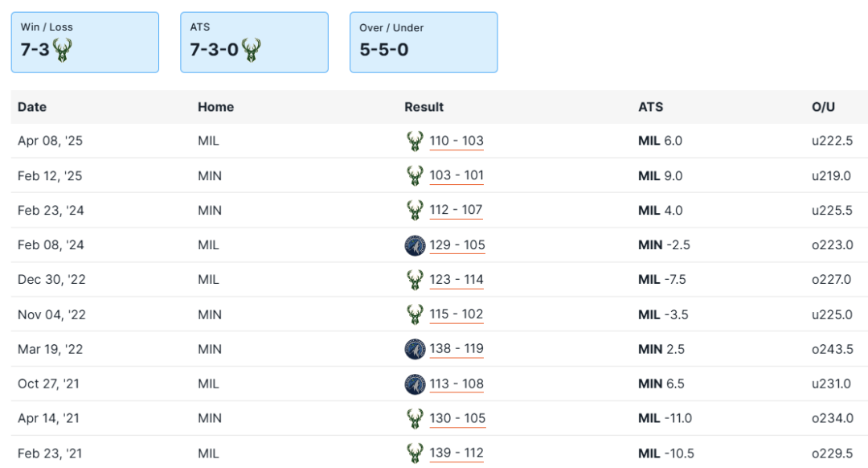Click Timberwolves logo beside 113 - 108 result

415,384
